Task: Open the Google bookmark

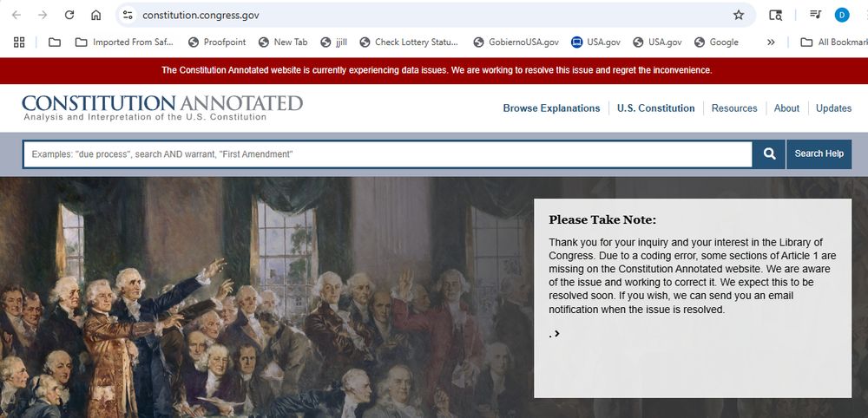Action: [716, 42]
